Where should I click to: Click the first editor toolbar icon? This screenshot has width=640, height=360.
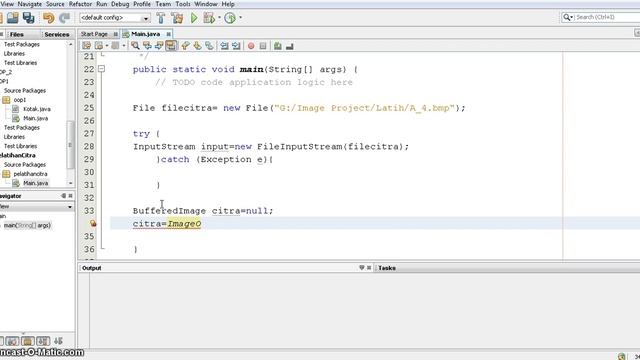tap(87, 46)
